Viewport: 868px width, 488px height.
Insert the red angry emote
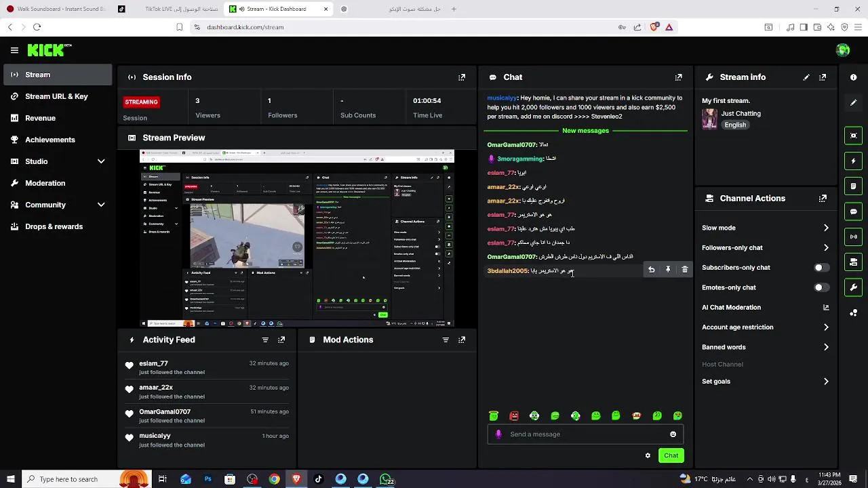pos(514,415)
